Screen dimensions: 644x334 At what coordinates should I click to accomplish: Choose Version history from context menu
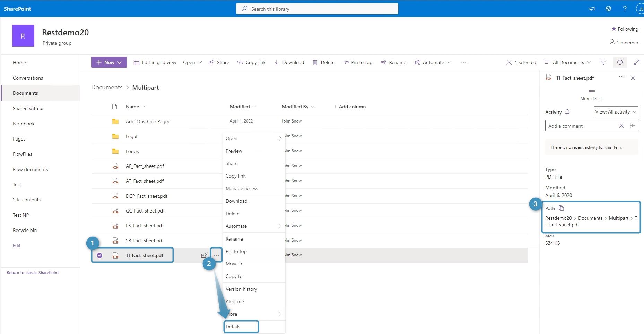pos(241,289)
